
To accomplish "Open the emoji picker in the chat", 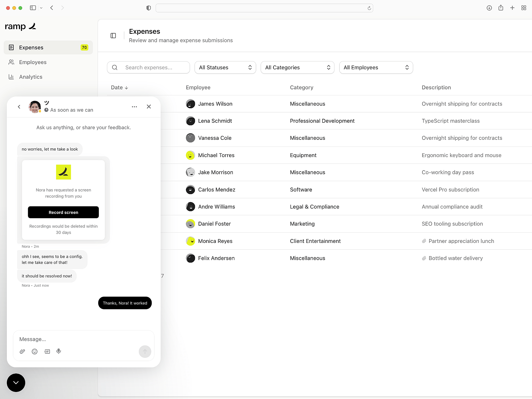I will tap(34, 351).
